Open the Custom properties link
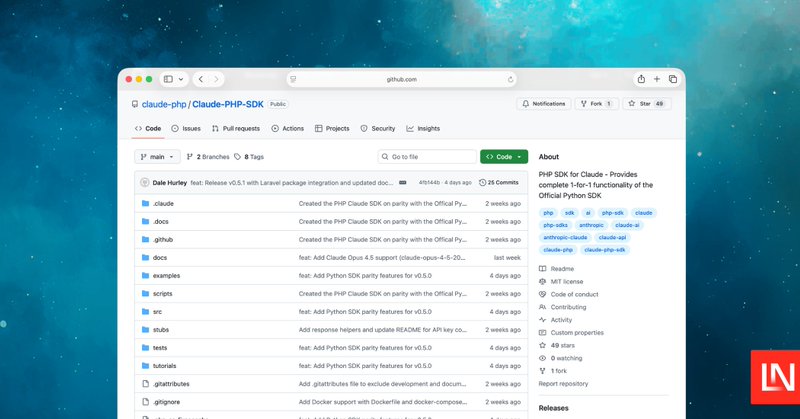This screenshot has height=419, width=800. pos(571,333)
